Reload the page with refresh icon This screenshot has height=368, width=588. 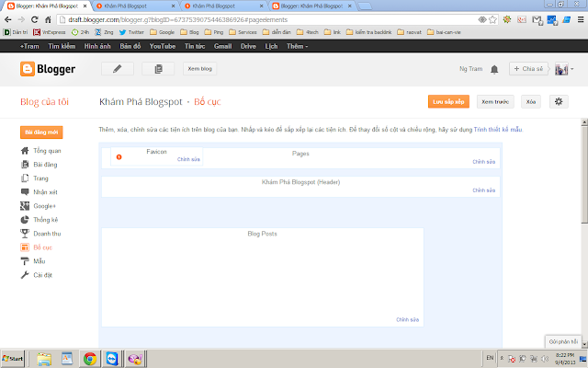35,19
